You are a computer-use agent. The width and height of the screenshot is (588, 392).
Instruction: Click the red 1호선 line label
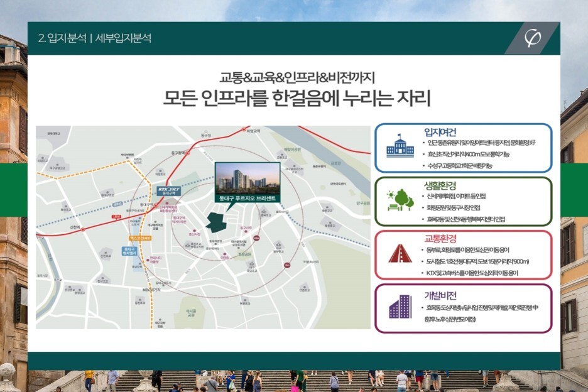coord(116,217)
